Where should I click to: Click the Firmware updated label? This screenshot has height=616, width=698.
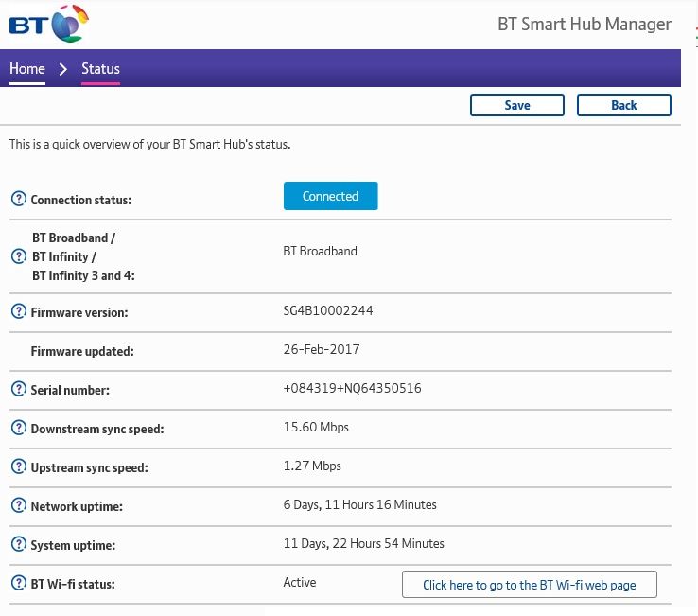pos(82,351)
